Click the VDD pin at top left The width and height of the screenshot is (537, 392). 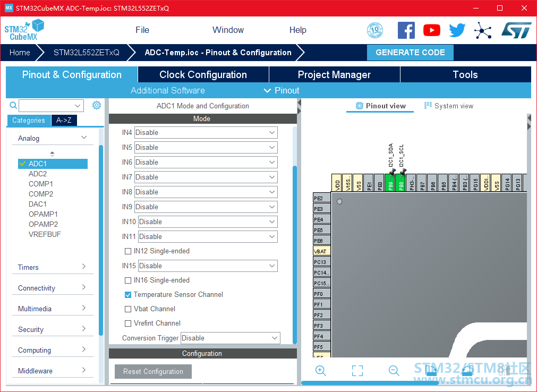coord(337,183)
